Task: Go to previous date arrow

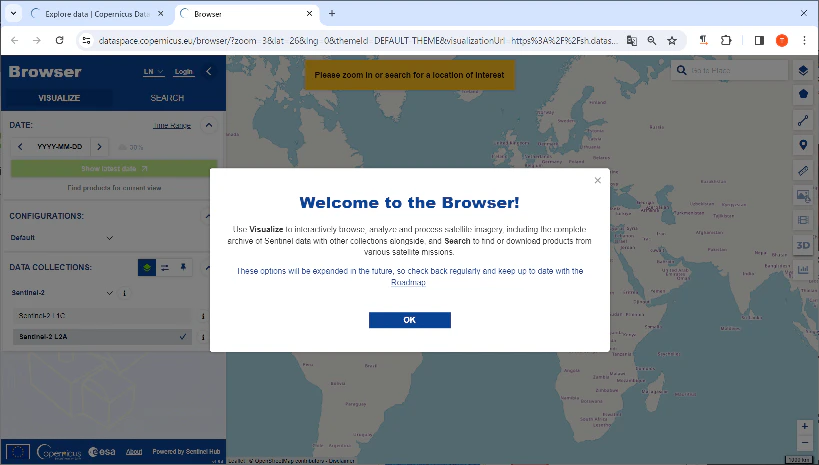Action: point(20,147)
